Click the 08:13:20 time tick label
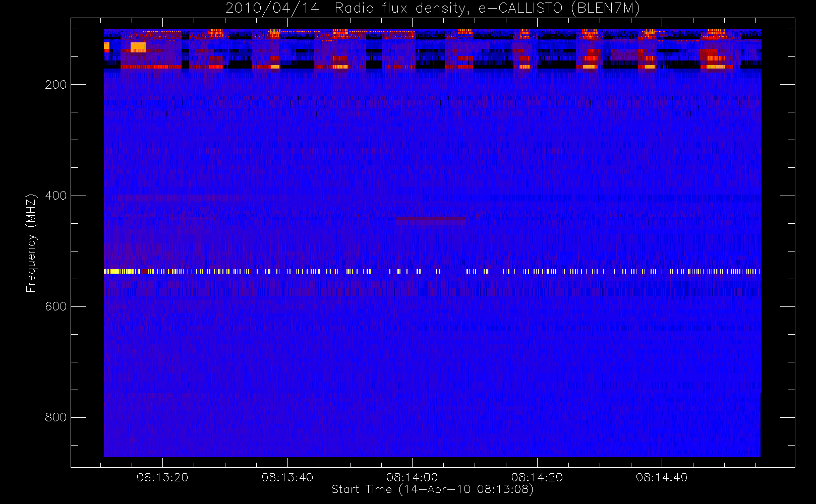 coord(162,477)
